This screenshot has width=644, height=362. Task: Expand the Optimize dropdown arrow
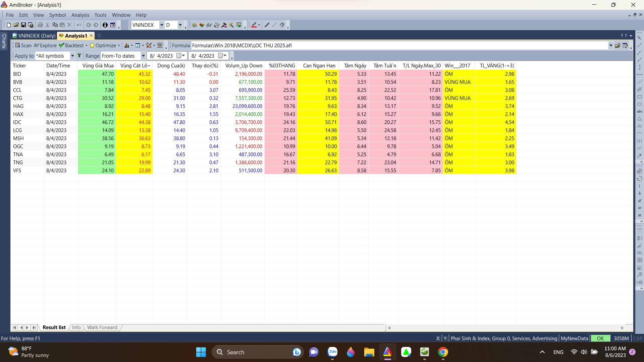point(119,45)
